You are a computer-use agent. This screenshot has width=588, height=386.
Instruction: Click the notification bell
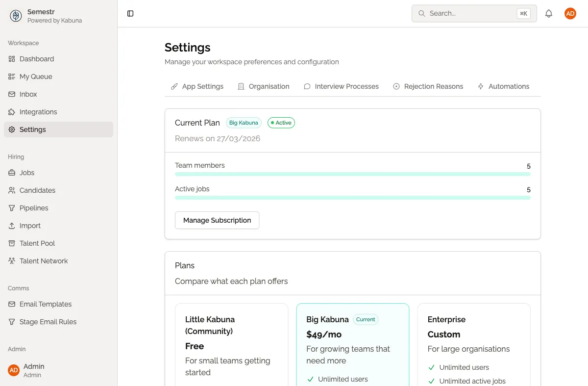549,13
